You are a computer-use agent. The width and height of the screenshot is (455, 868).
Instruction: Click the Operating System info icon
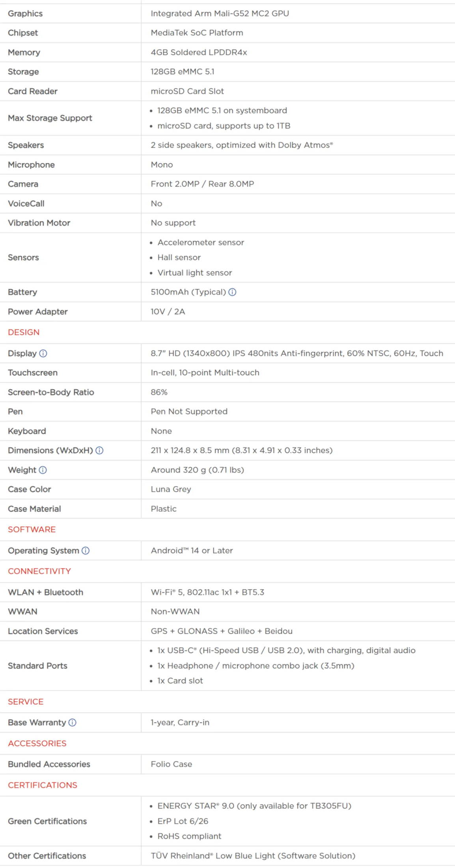tap(86, 551)
